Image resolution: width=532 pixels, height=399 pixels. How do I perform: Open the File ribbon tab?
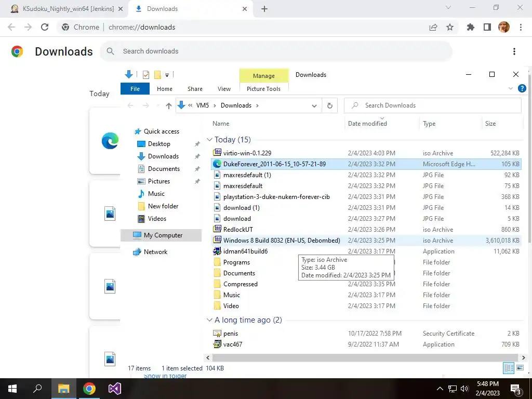[135, 88]
